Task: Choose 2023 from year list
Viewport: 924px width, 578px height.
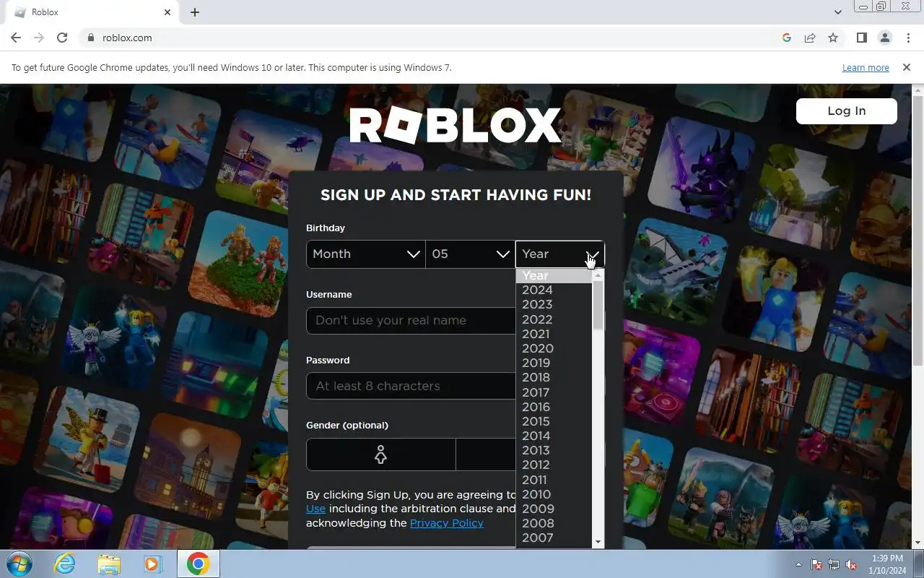Action: click(554, 304)
